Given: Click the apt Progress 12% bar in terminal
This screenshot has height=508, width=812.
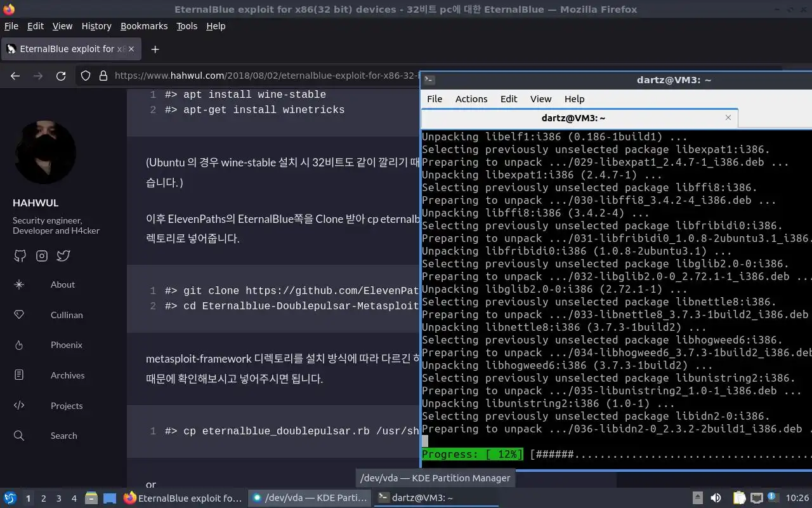Looking at the screenshot, I should click(473, 454).
